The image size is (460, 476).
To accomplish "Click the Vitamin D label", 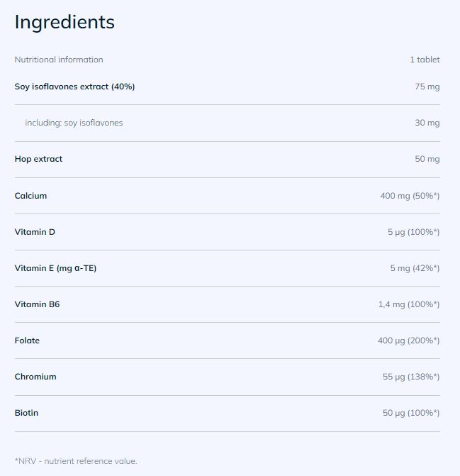I will point(35,232).
